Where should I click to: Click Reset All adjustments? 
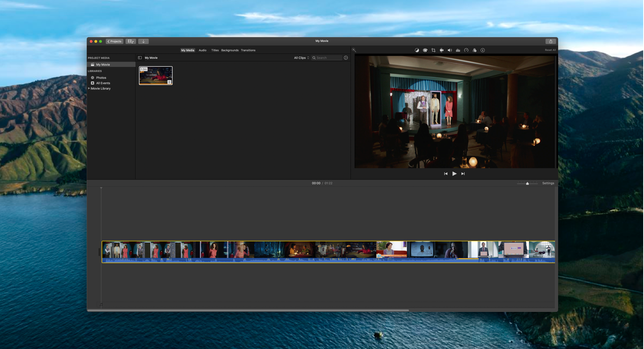(x=550, y=50)
